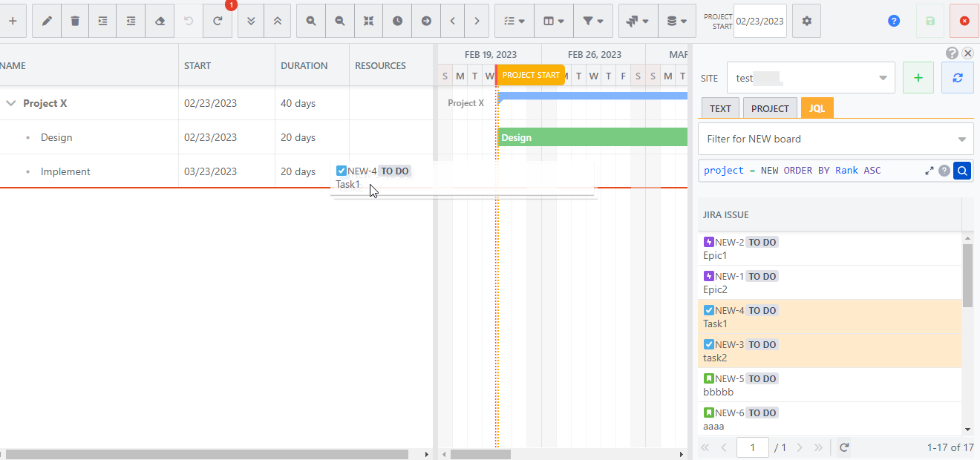Refresh the Jira site connection
Screen dimensions: 980x460
pyautogui.click(x=957, y=78)
